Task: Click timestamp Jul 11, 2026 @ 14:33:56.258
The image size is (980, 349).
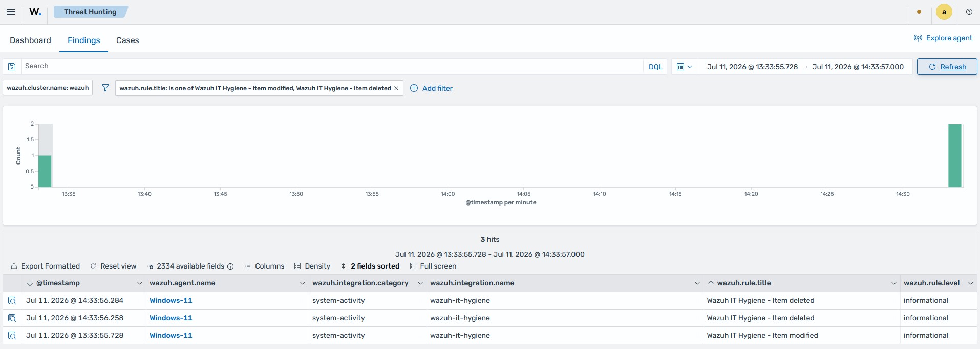Action: (x=75, y=318)
